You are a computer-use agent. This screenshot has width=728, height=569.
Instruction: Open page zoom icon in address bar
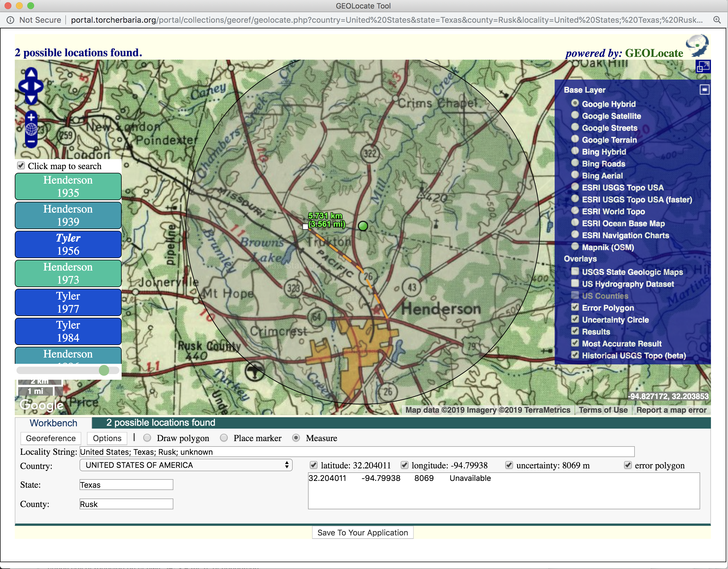(x=717, y=20)
